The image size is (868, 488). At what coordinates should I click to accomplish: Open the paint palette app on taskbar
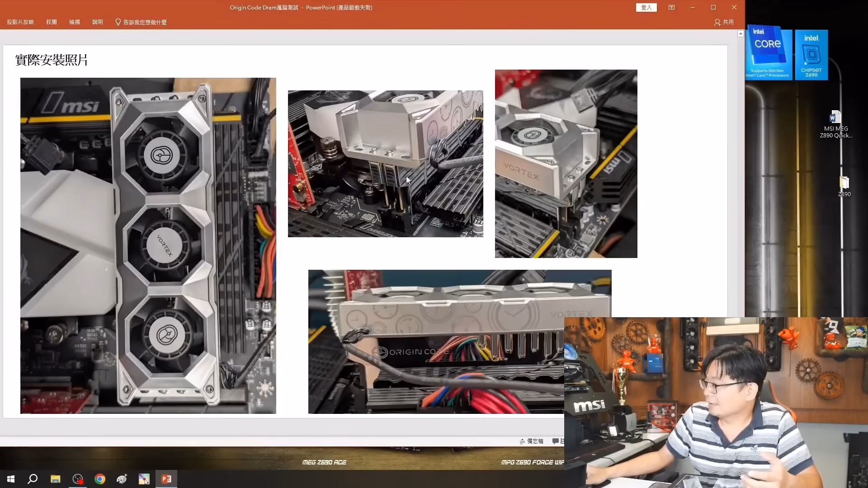point(122,479)
